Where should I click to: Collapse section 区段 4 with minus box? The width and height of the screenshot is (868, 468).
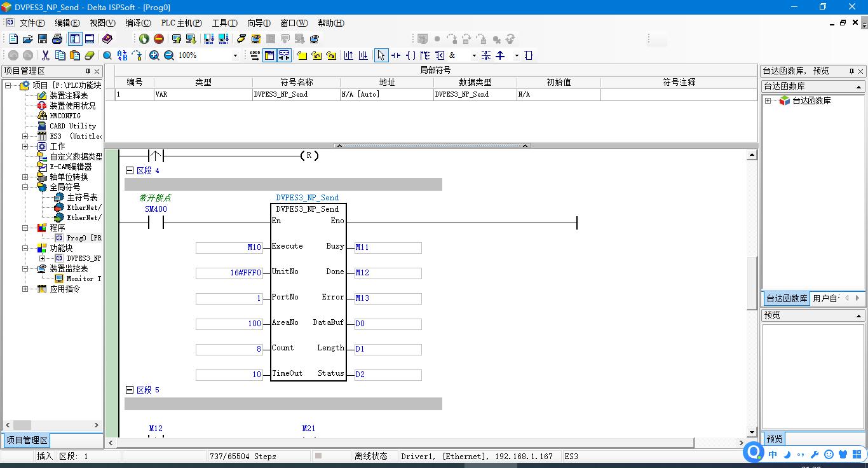130,170
